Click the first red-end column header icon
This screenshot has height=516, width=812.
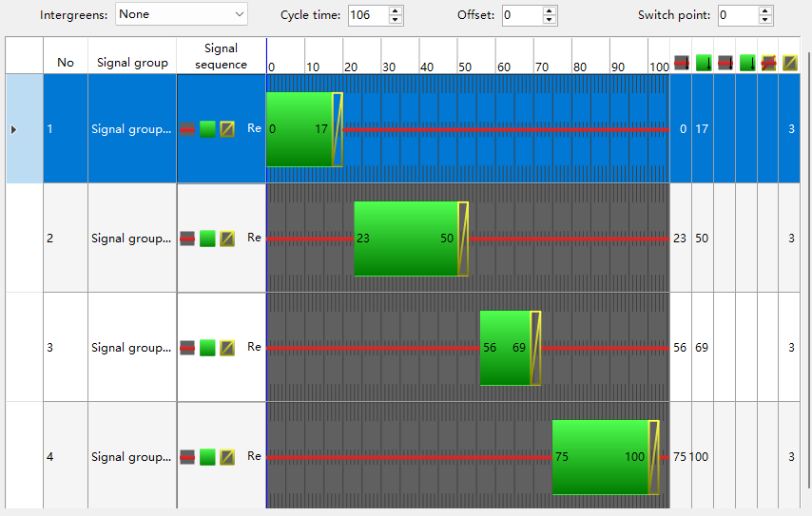coord(681,63)
